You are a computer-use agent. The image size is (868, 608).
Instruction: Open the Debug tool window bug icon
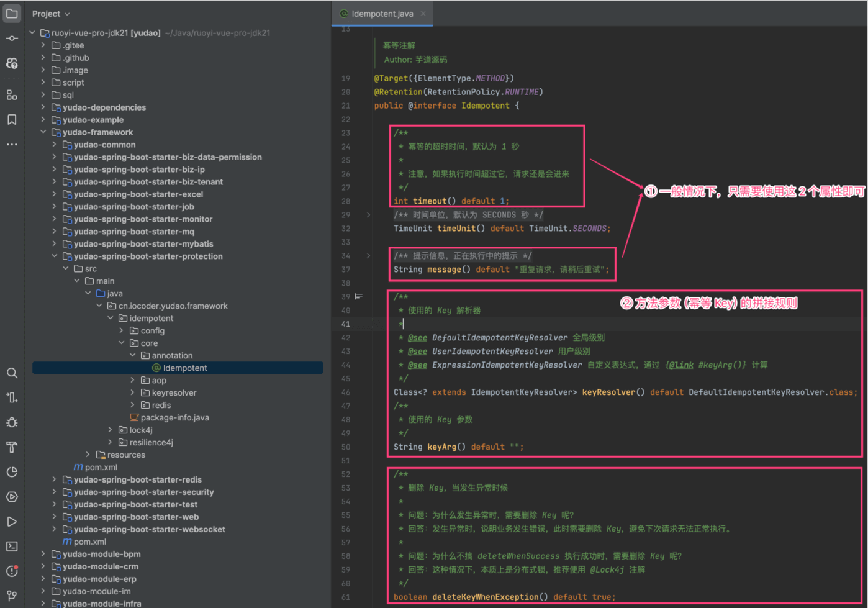click(12, 422)
